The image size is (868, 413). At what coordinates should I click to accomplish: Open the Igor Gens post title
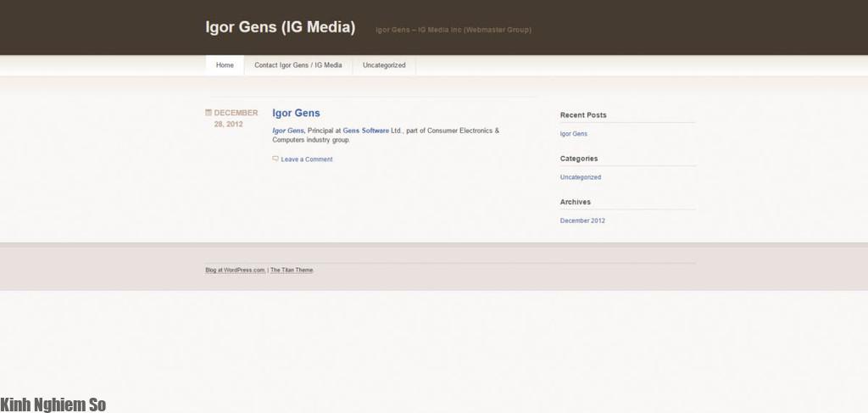(296, 113)
